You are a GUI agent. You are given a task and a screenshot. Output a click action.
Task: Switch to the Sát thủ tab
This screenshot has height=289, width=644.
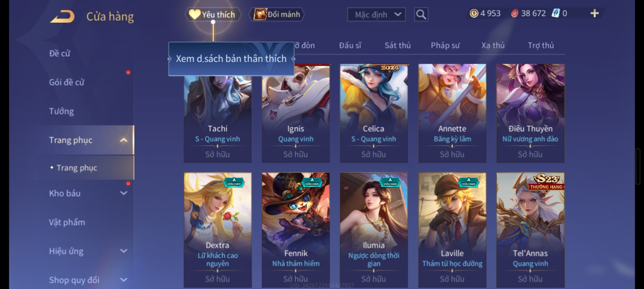coord(397,45)
